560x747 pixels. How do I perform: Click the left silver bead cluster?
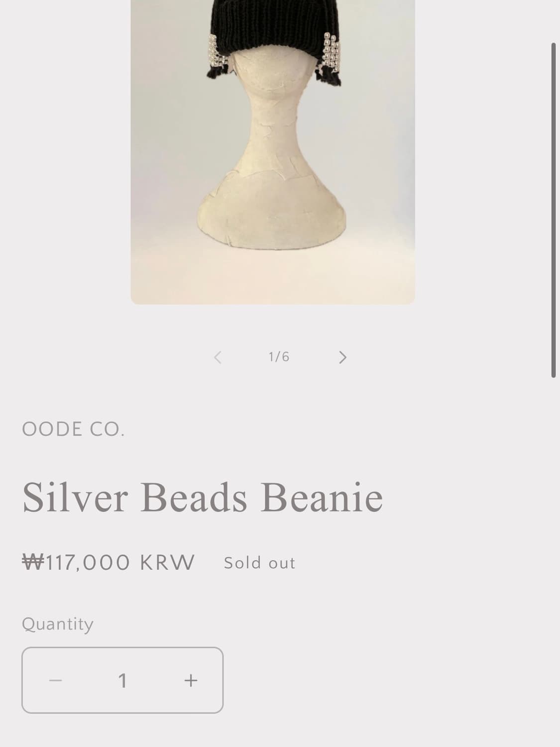pos(216,52)
